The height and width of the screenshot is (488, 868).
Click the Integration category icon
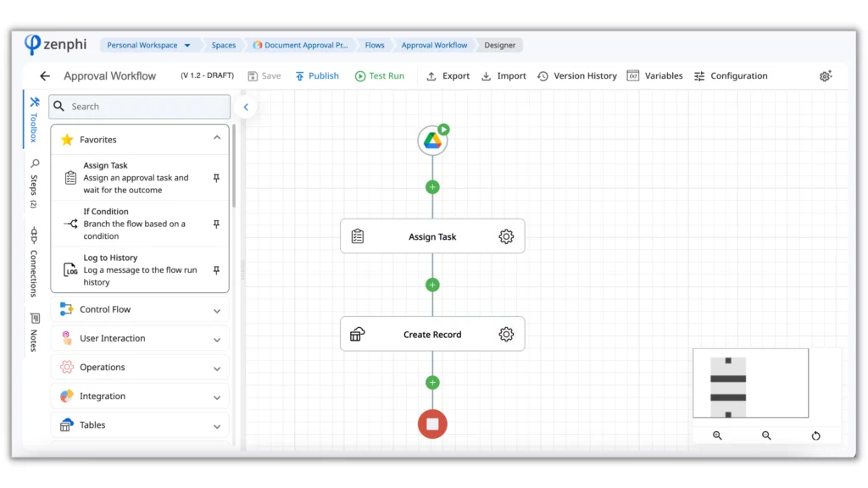point(66,396)
